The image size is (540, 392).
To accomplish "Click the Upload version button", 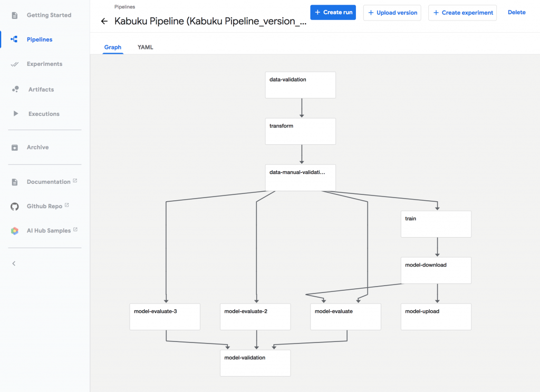I will (x=392, y=13).
